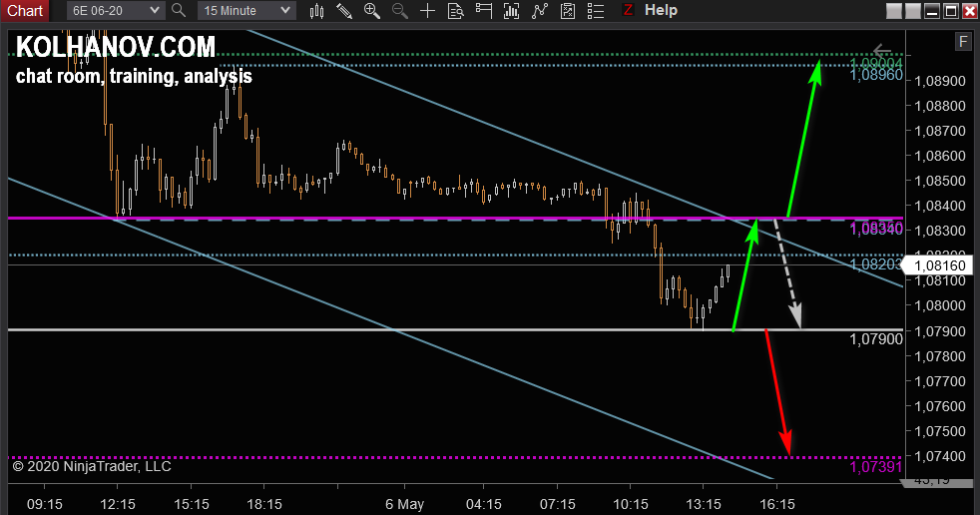Click the 1,08900 price axis label
Viewport: 980px width, 515px height.
tap(939, 81)
